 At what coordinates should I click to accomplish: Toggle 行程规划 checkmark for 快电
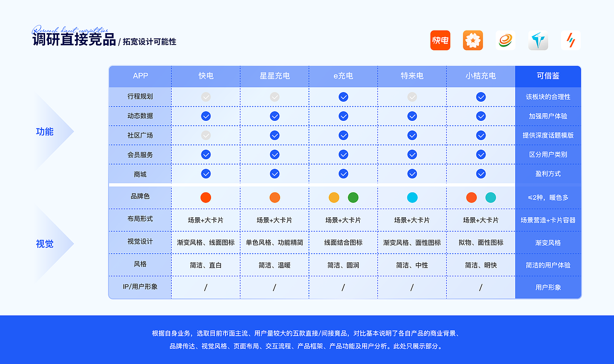click(x=206, y=97)
